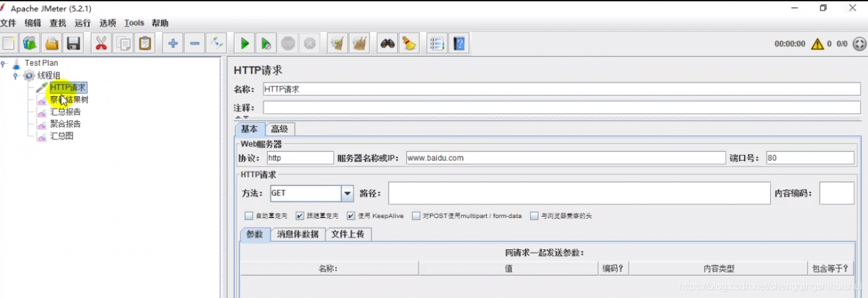Viewport: 868px width, 298px height.
Task: Toggle the 与浏览器兼容的头 checkbox
Action: point(534,216)
